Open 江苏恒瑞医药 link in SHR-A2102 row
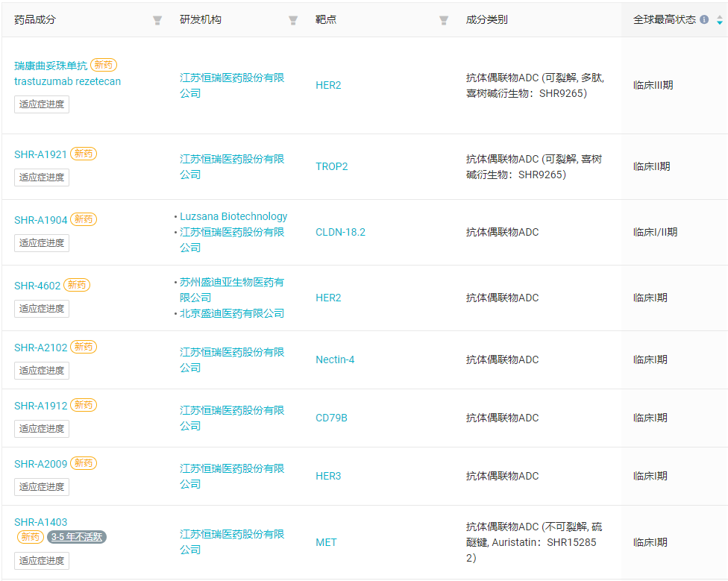This screenshot has height=581, width=728. tap(232, 359)
